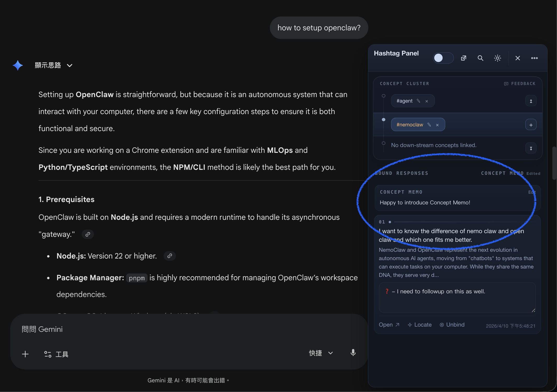
Task: Click the 'Concept Cluster' heading
Action: point(404,83)
